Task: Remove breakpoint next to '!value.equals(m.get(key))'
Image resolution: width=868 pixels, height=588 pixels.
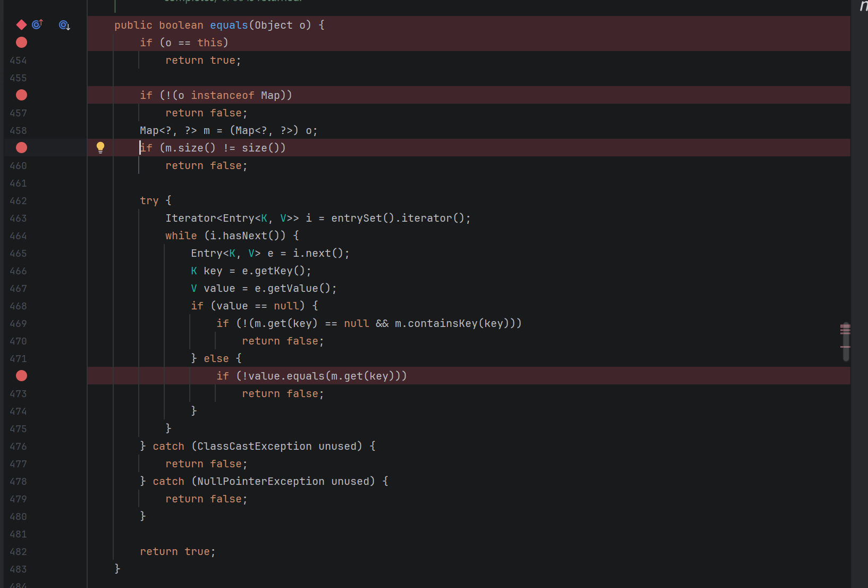Action: click(21, 375)
